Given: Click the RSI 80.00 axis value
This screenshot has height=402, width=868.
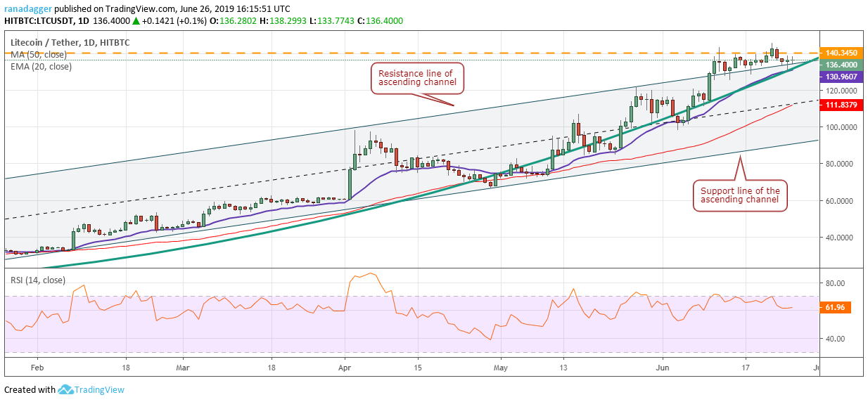Looking at the screenshot, I should point(834,283).
